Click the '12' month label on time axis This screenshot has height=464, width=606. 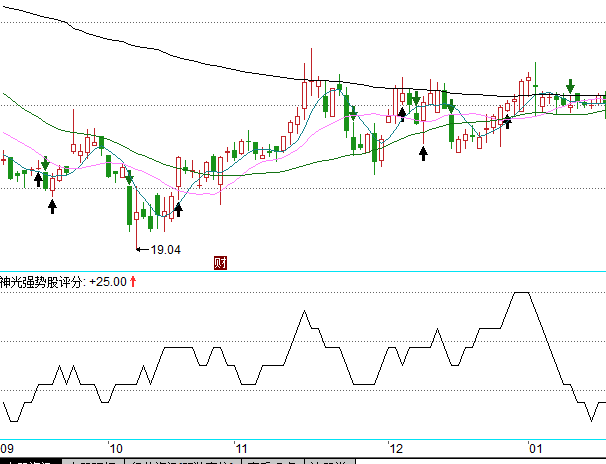tap(396, 449)
